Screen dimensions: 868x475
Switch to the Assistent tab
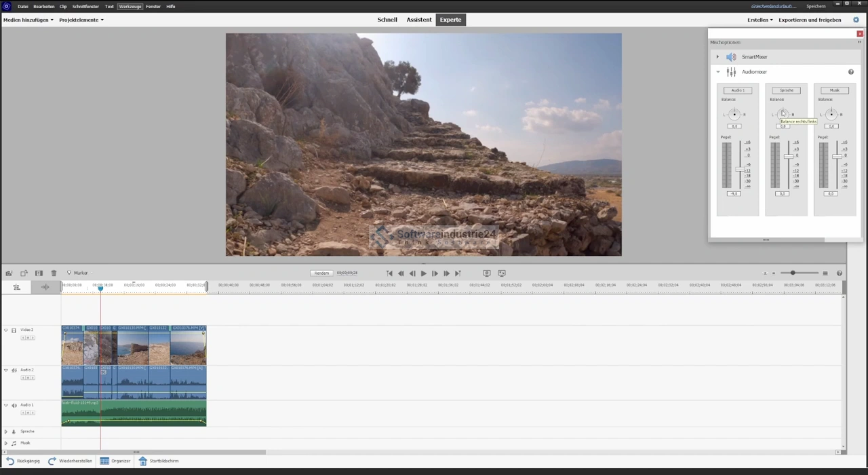click(418, 20)
